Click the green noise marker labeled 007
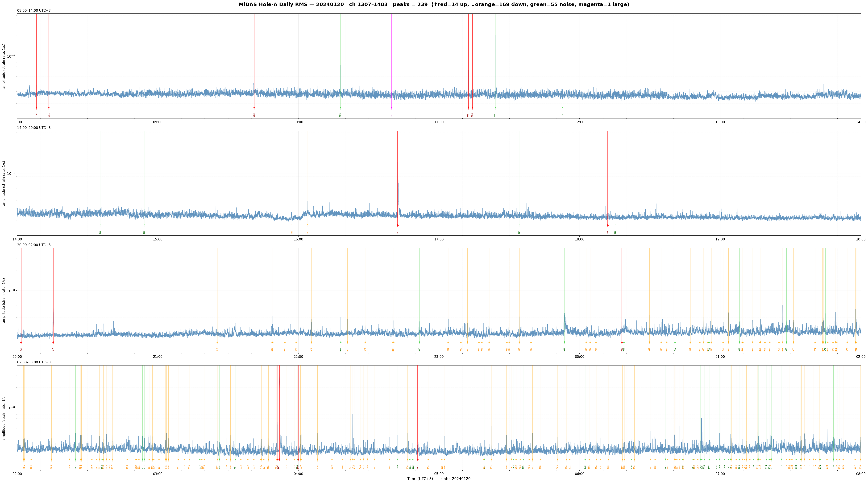The image size is (868, 483). tap(495, 108)
